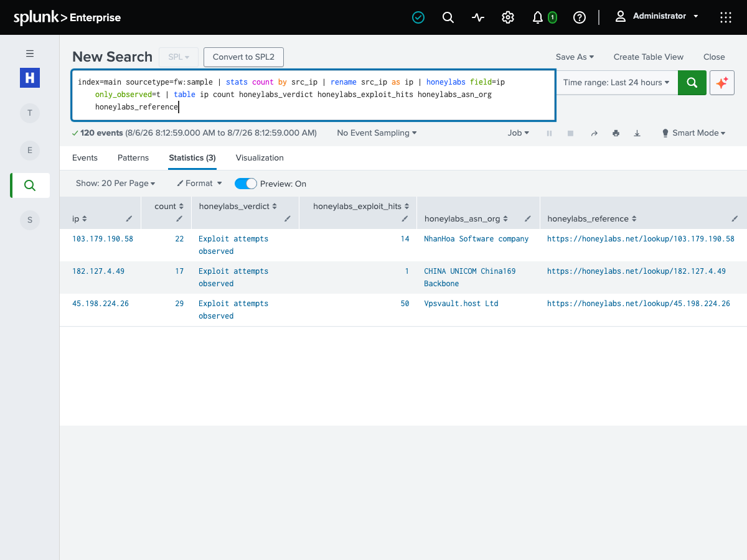The image size is (747, 560).
Task: Sort by the count column header
Action: 169,207
